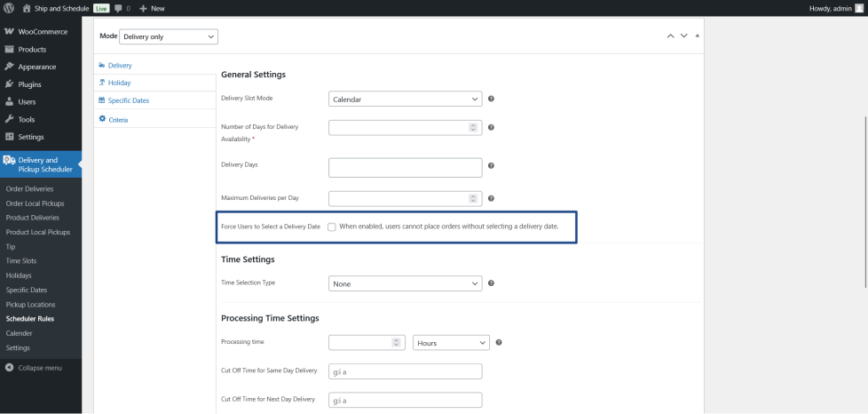Open the Criteria tab
This screenshot has width=868, height=414.
pyautogui.click(x=118, y=119)
